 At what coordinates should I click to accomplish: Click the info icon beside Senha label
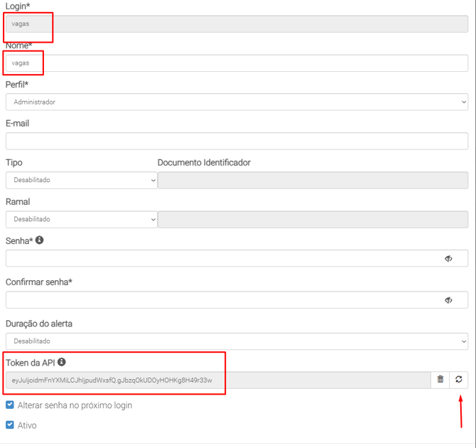(x=40, y=240)
